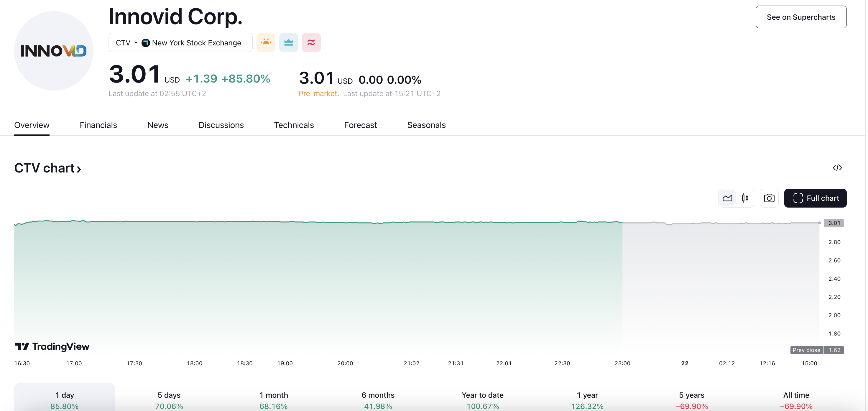Click the TradingView logo on chart
This screenshot has height=411, width=868.
point(52,346)
